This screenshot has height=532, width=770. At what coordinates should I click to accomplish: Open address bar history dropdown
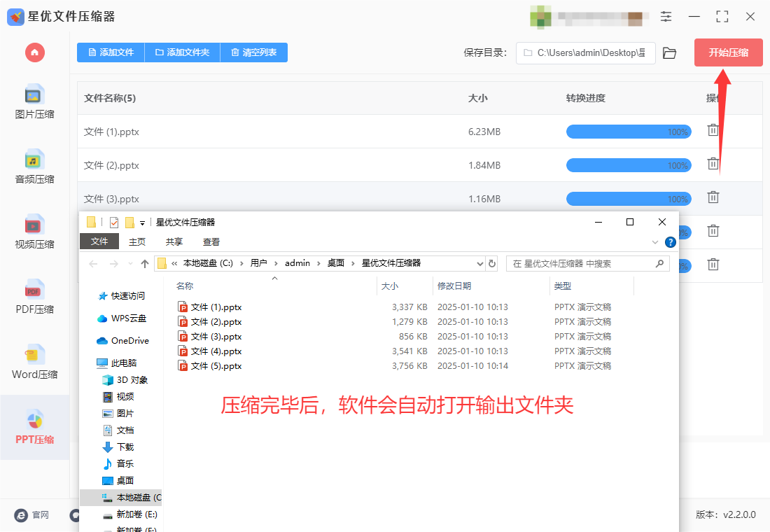(x=479, y=264)
